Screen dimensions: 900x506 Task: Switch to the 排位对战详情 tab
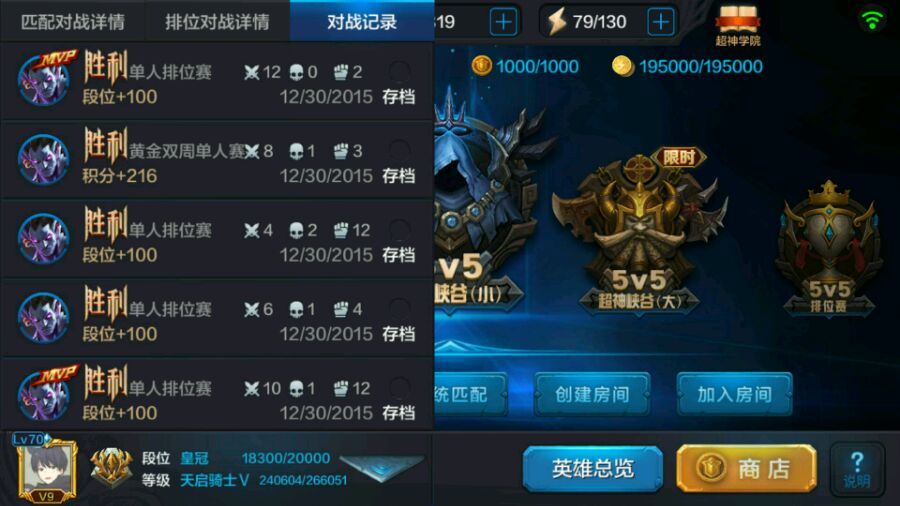(217, 22)
